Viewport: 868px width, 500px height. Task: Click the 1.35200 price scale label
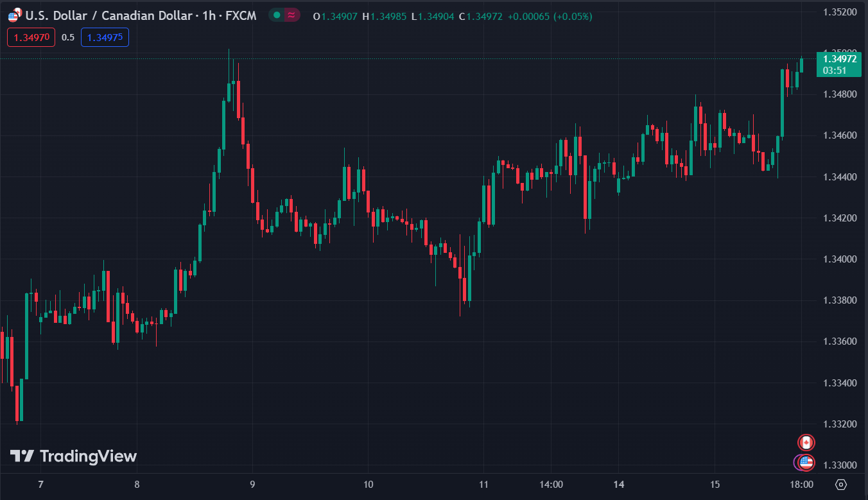point(839,12)
